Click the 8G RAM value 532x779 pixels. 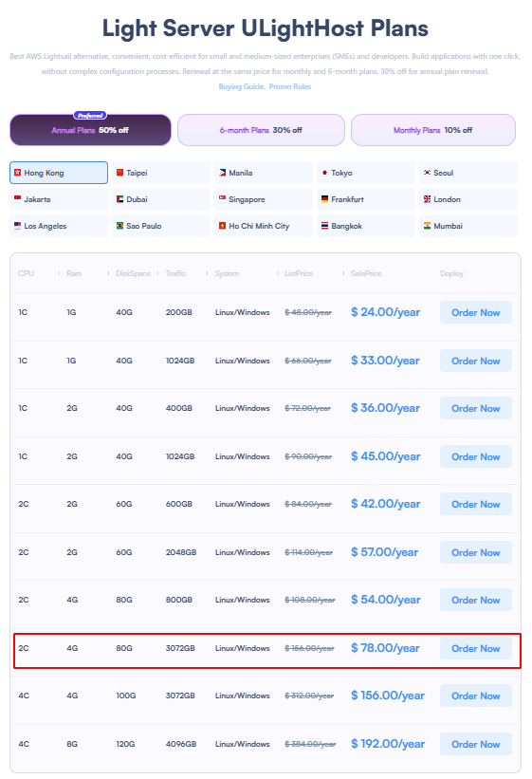pos(72,744)
